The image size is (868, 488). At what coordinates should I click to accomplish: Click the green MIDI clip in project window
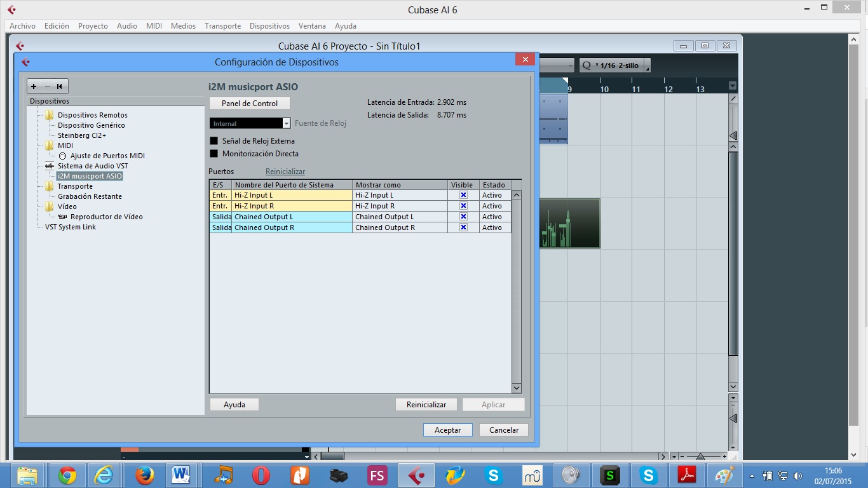point(570,224)
